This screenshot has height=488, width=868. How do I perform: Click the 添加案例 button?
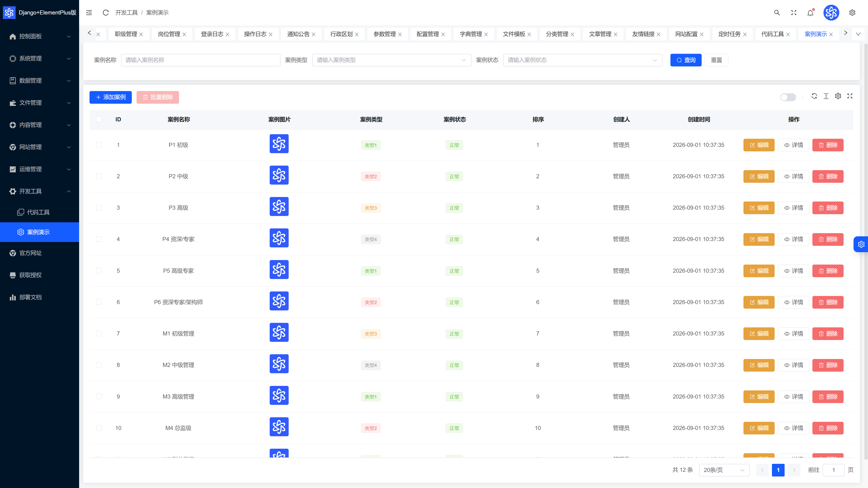[111, 97]
